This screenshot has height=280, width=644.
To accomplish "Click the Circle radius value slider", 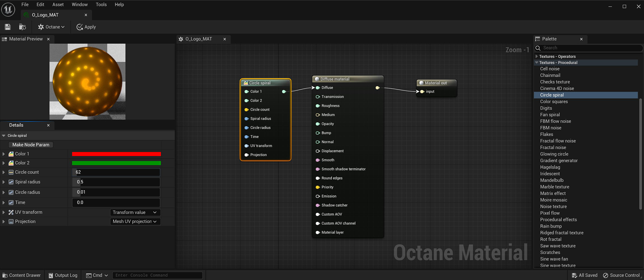I will click(x=116, y=192).
